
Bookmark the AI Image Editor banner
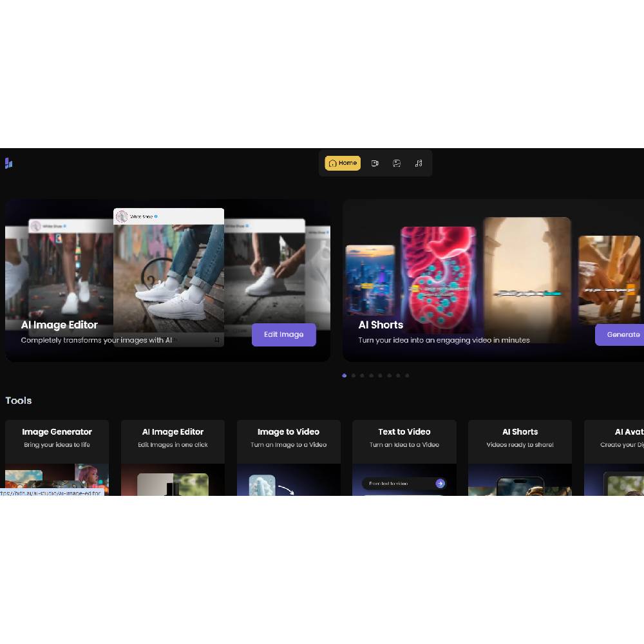(x=217, y=339)
